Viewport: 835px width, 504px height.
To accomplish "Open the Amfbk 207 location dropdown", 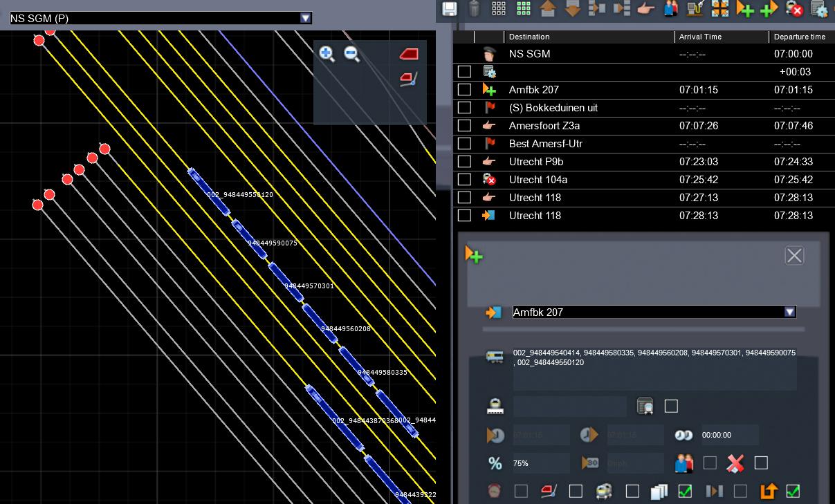I will point(789,312).
